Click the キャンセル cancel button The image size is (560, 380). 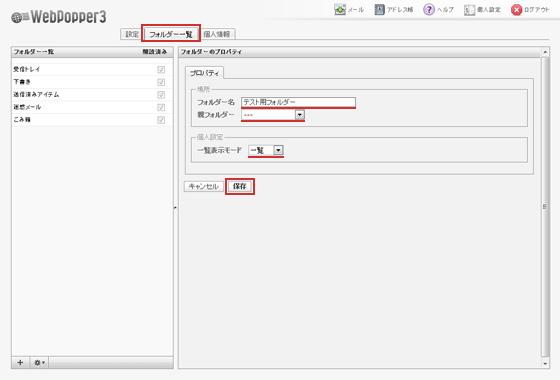(204, 186)
